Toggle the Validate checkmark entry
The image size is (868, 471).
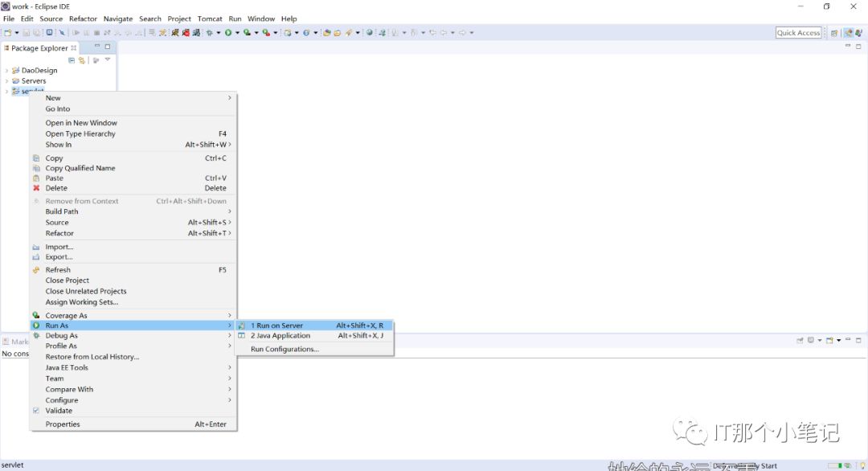point(133,411)
